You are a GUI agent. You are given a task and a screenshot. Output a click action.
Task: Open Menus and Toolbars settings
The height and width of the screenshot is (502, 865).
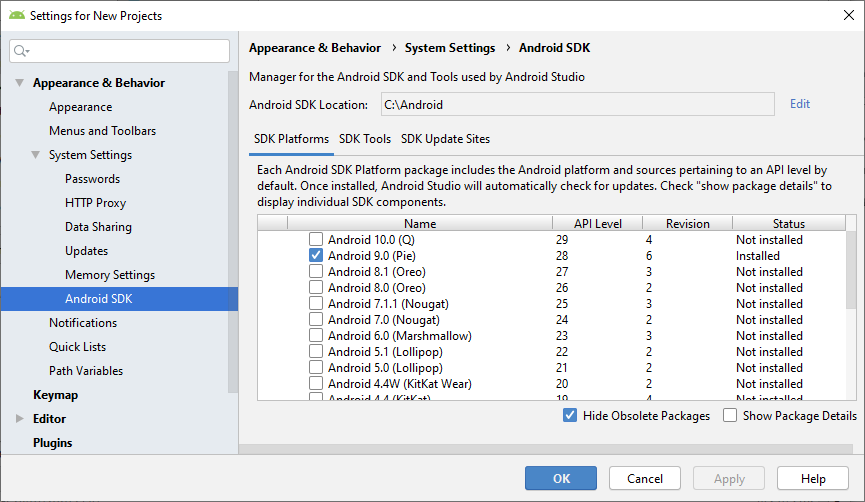point(103,131)
